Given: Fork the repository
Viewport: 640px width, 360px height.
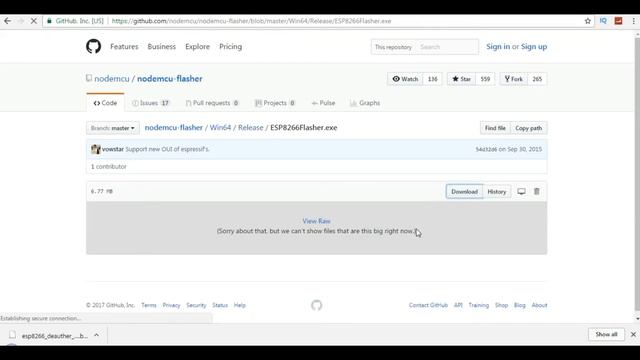Looking at the screenshot, I should click(x=513, y=79).
